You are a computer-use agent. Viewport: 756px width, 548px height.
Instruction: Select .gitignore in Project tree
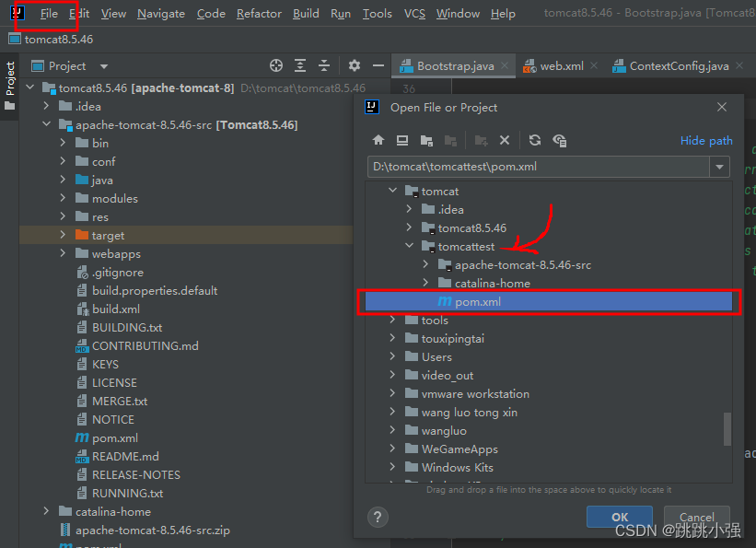pos(118,272)
